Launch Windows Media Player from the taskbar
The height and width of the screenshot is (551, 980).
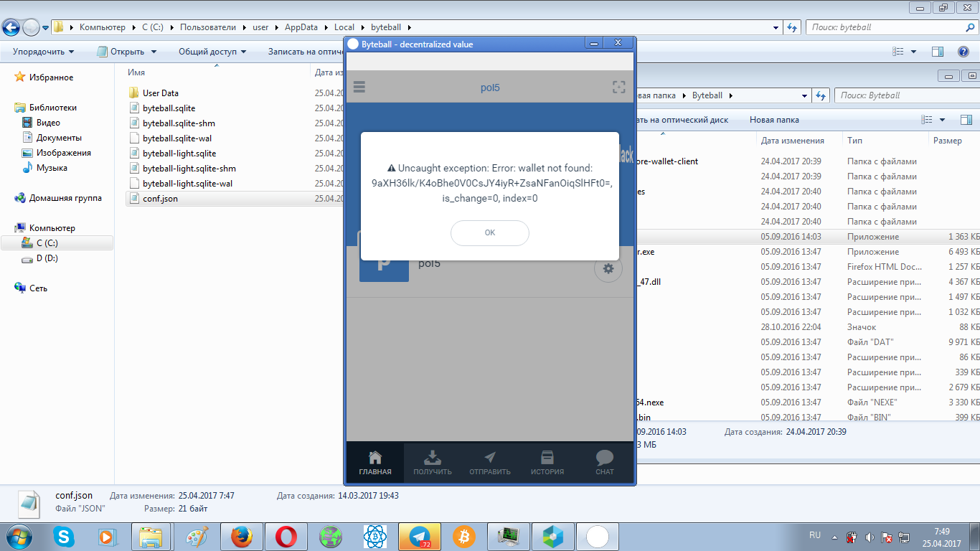click(106, 536)
